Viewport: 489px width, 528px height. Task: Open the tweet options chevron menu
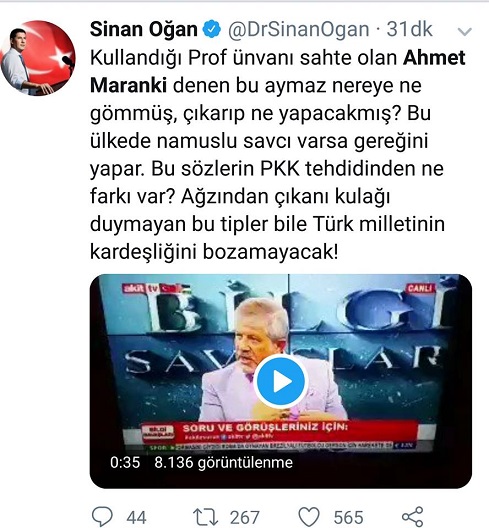tap(465, 31)
